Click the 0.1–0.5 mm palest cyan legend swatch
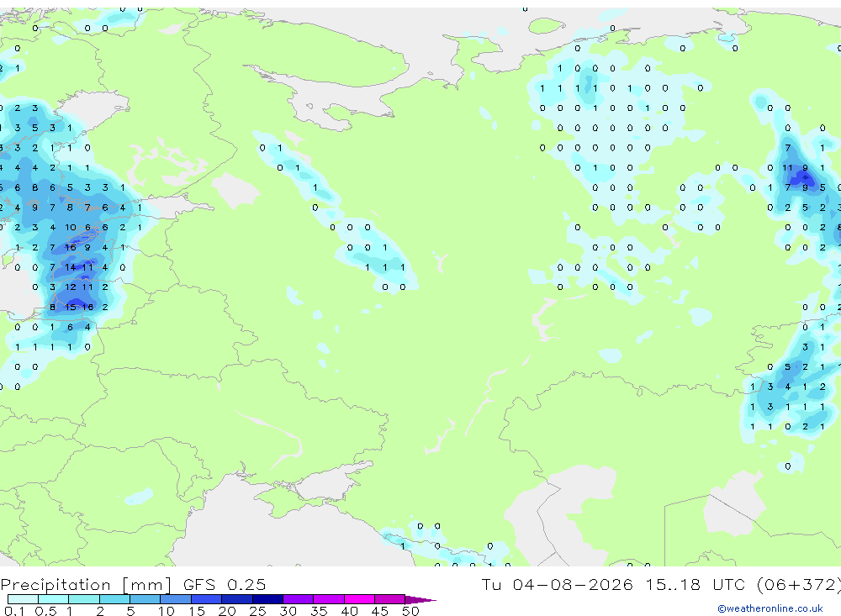The image size is (841, 616). (x=23, y=599)
